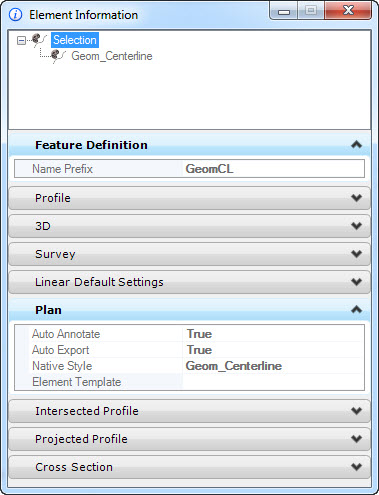The image size is (379, 495).
Task: Collapse the Selection tree node
Action: click(21, 41)
